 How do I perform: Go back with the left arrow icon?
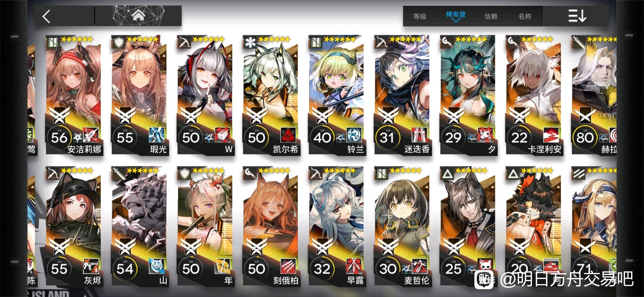pyautogui.click(x=47, y=16)
